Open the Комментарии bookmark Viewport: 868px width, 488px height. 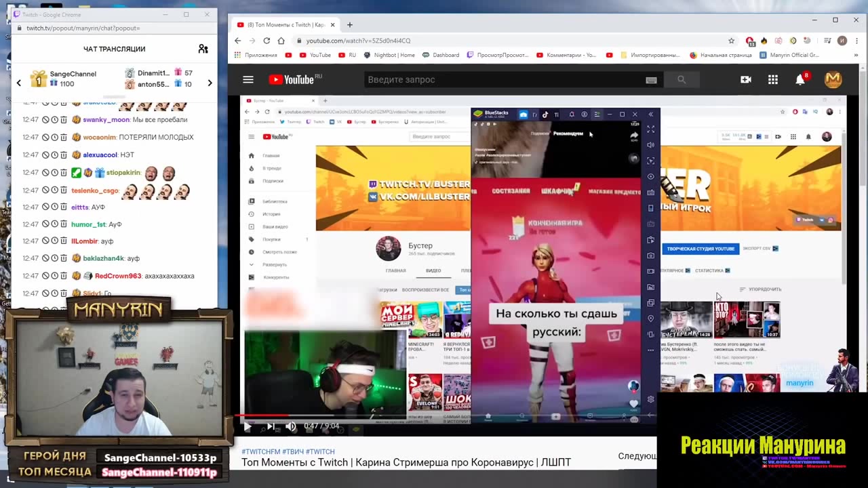[x=566, y=55]
